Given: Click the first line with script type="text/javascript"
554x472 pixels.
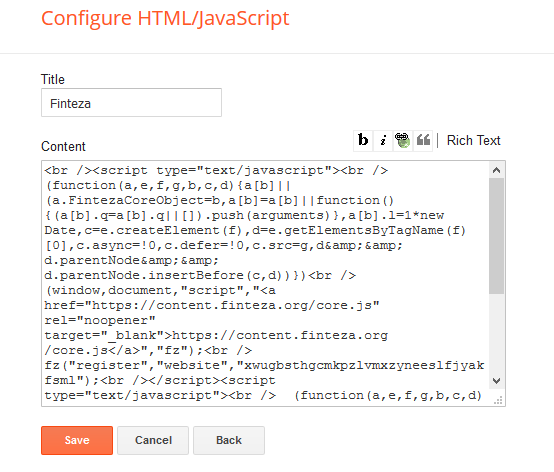Looking at the screenshot, I should 216,171.
